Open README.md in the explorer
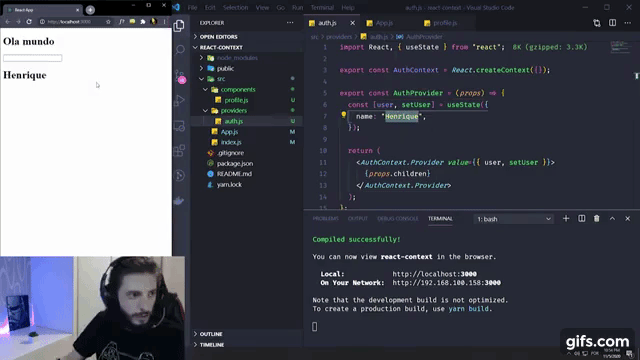 [247, 174]
